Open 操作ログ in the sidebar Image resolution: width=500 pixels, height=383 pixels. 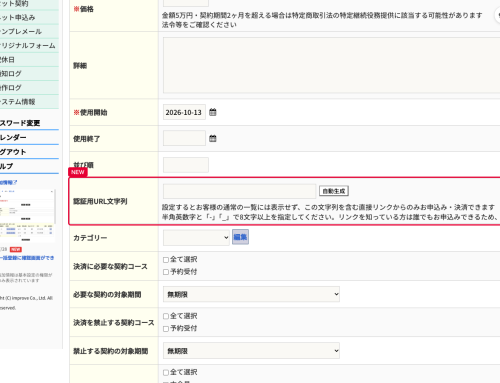pyautogui.click(x=29, y=88)
